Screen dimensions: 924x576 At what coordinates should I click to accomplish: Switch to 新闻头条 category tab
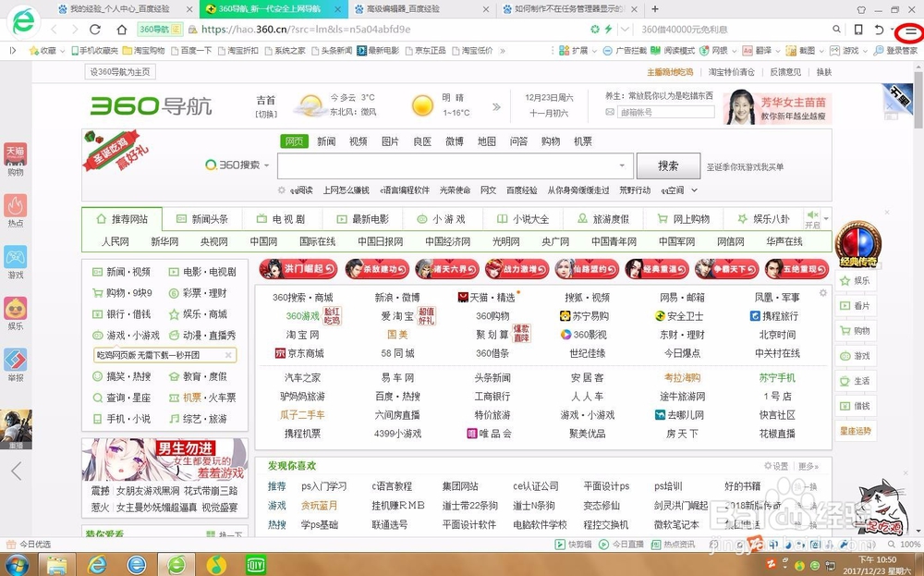pos(202,219)
